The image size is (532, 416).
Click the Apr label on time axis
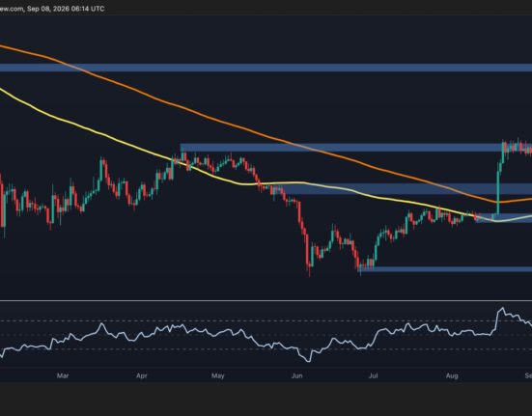[142, 375]
